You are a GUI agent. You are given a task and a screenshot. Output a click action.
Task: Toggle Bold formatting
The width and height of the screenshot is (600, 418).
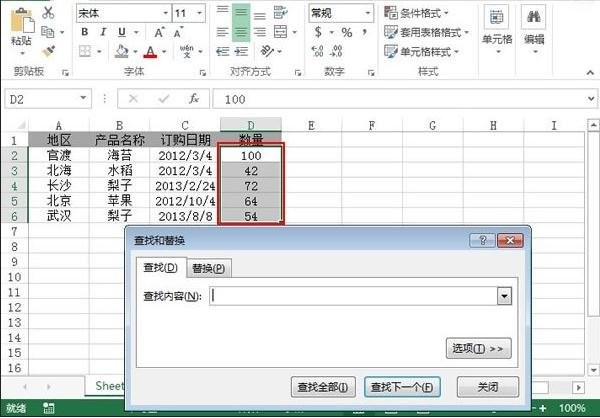85,32
